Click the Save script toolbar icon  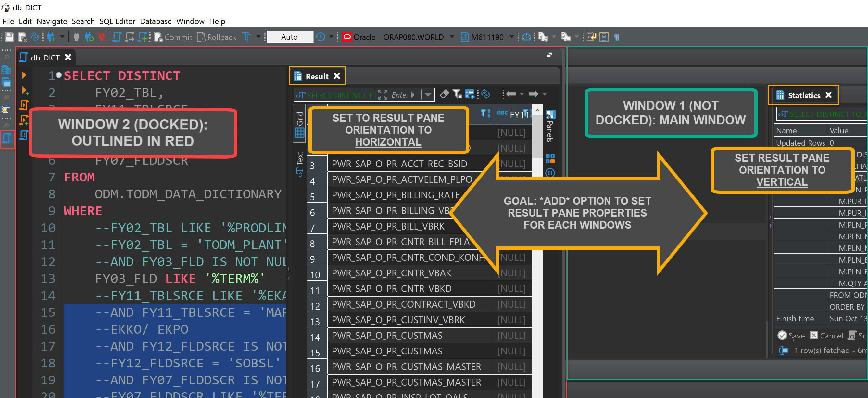[x=9, y=37]
